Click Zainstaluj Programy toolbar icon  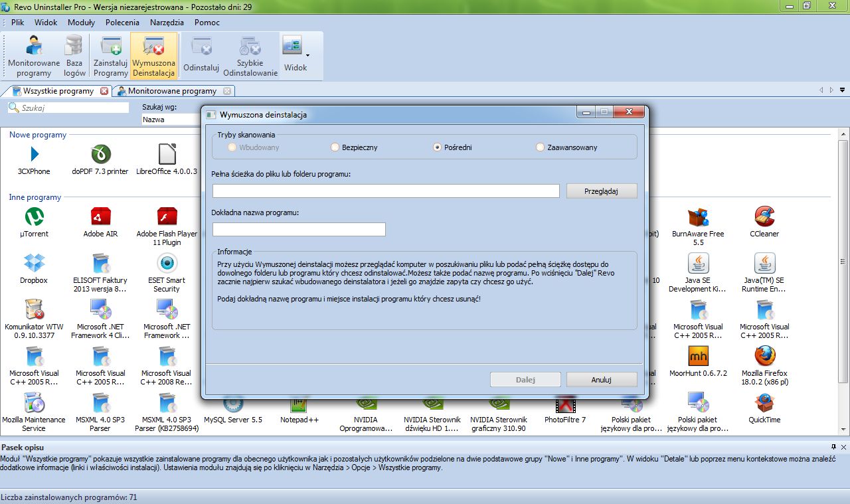tap(110, 56)
